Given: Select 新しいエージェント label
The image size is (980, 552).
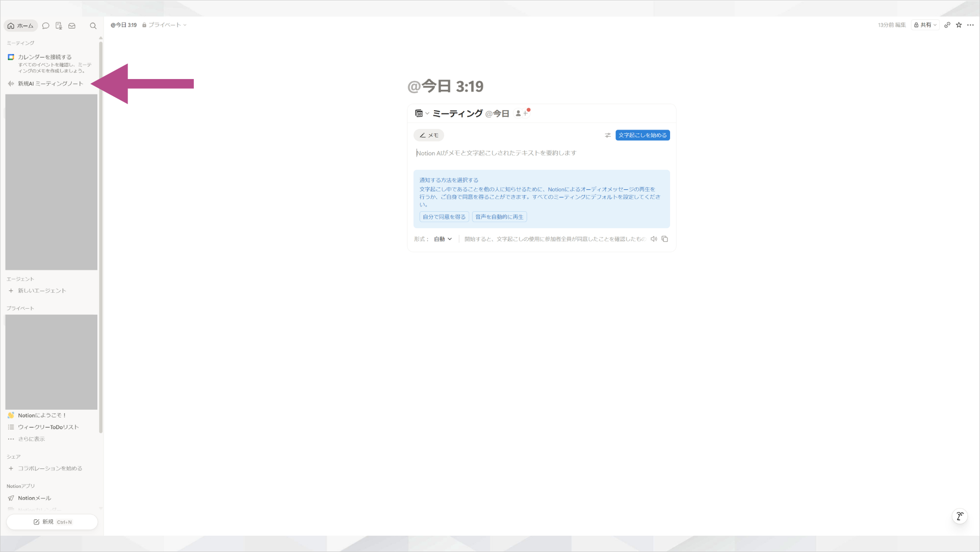Looking at the screenshot, I should [x=42, y=291].
